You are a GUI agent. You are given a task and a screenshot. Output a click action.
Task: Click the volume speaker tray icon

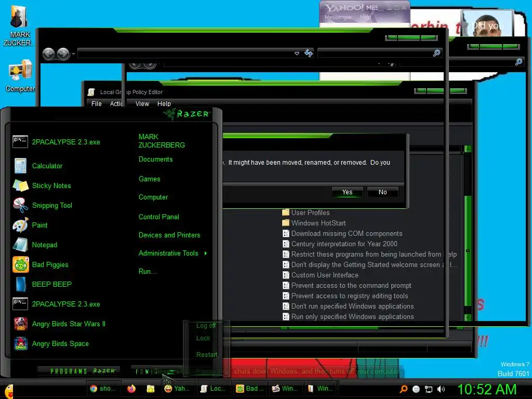pos(441,389)
